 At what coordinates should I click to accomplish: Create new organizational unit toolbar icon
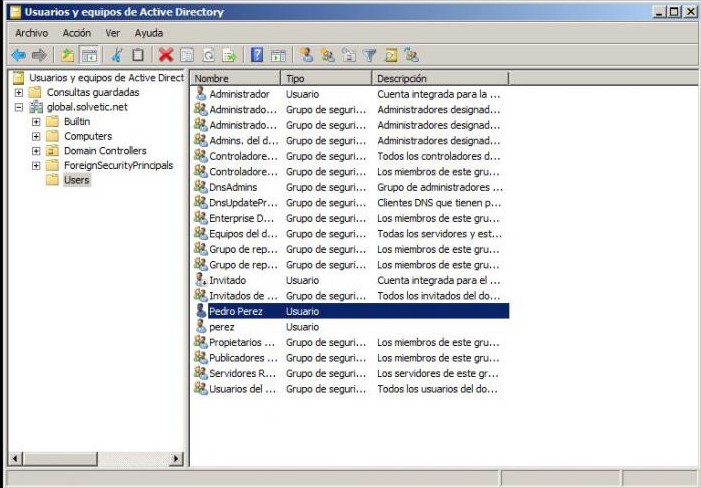click(349, 55)
